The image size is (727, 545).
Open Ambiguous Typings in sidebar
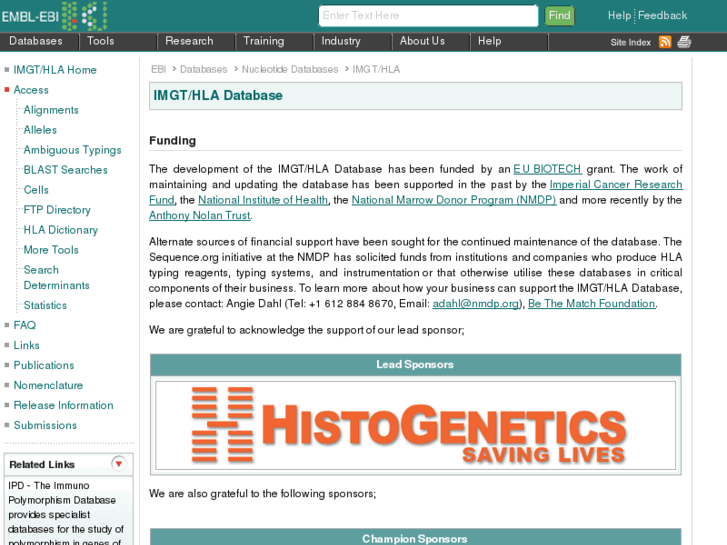72,150
